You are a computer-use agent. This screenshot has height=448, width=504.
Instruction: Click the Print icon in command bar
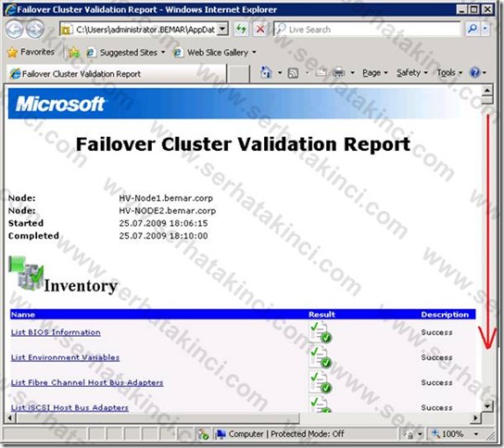coord(338,73)
